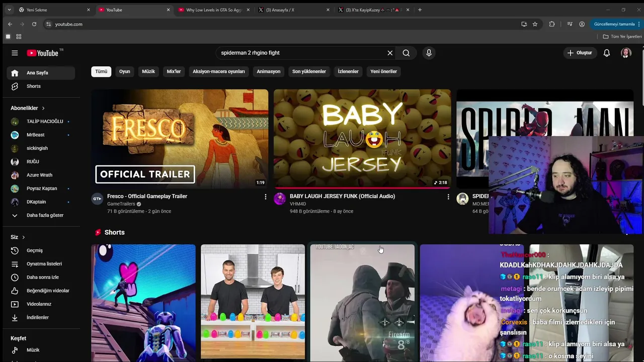
Task: Select the Son yüklenenler chip
Action: tap(309, 71)
